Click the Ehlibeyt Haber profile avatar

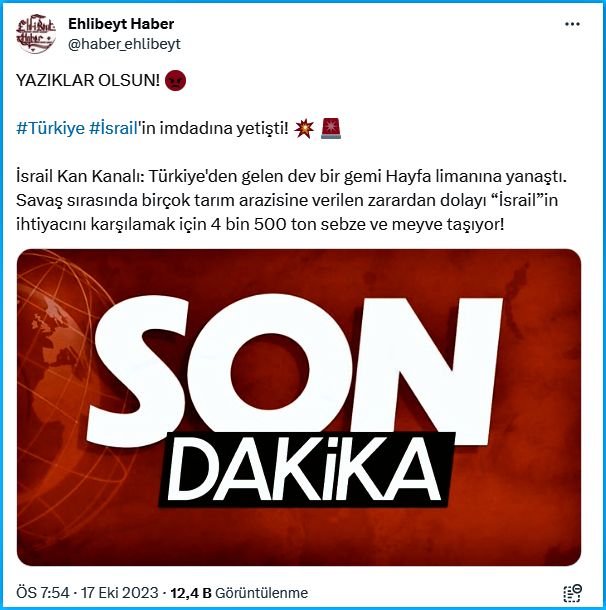click(x=36, y=34)
